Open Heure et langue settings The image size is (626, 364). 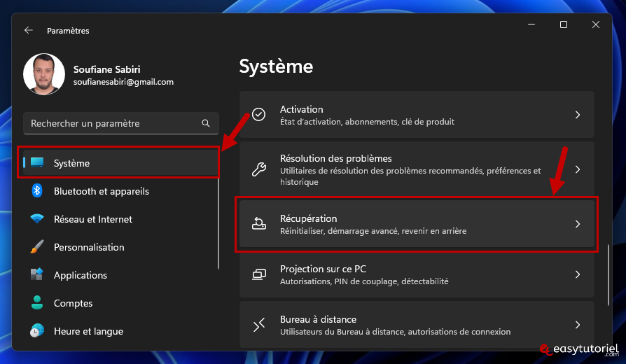tap(120, 331)
